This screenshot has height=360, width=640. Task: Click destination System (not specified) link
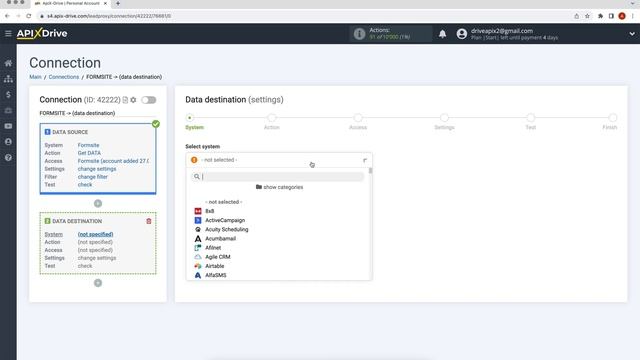click(96, 234)
